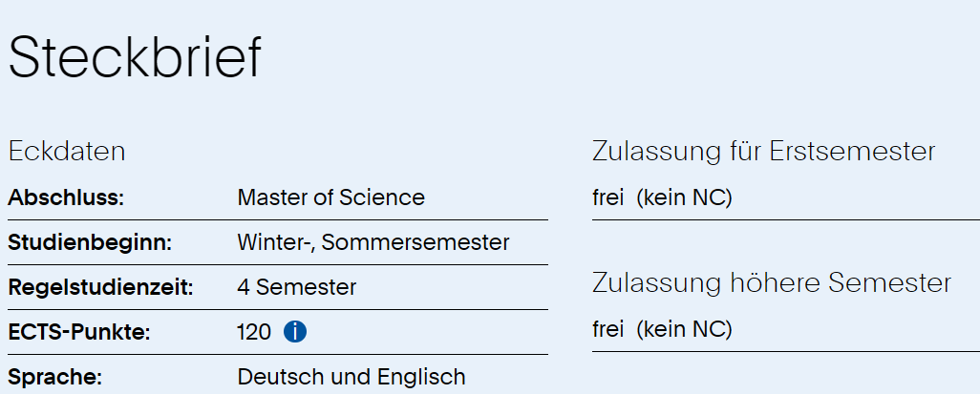Click the 120 ECTS value
980x394 pixels.
254,332
